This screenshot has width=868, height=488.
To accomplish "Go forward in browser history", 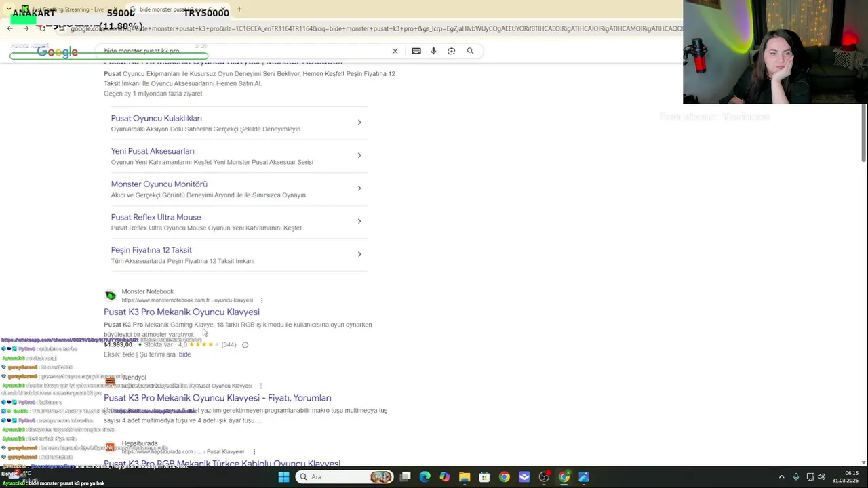I will click(26, 28).
